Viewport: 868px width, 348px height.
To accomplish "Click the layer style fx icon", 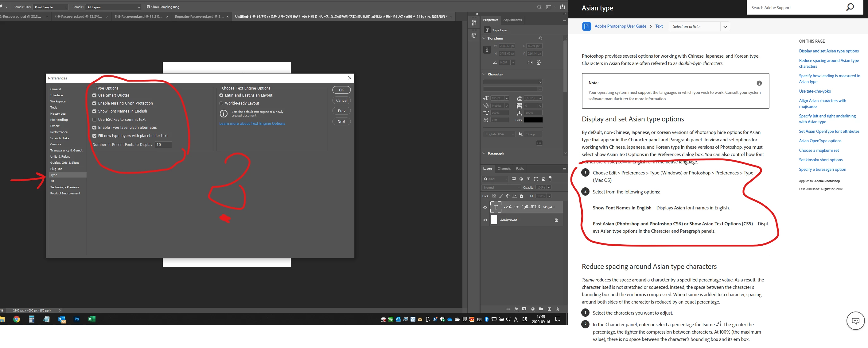I will (516, 309).
